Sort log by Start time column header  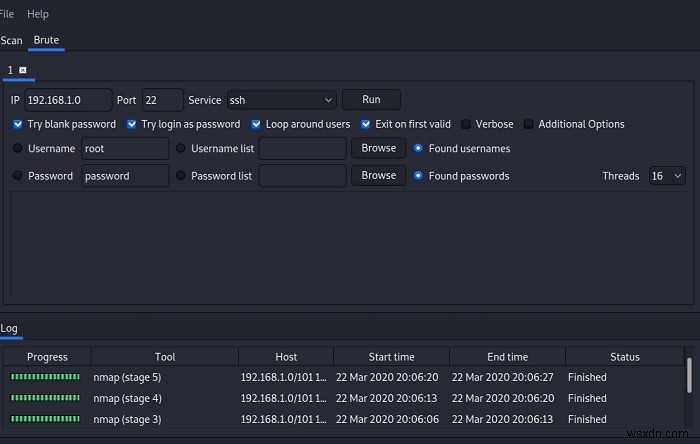391,357
